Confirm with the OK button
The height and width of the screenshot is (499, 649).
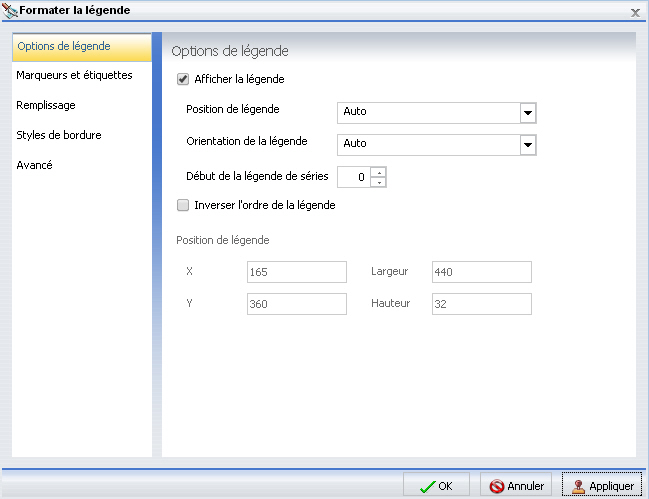click(436, 485)
